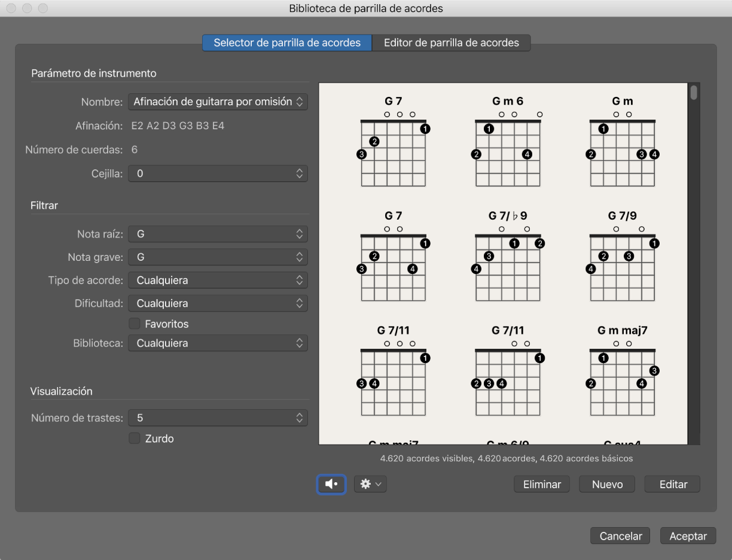Toggle the speaker chord playback button
The height and width of the screenshot is (560, 732).
[331, 484]
